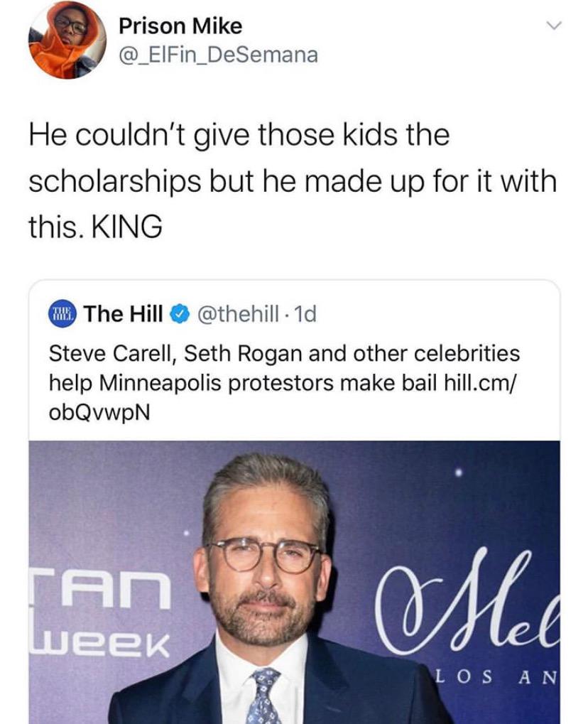Open The Hill account name
The height and width of the screenshot is (724, 588).
pyautogui.click(x=124, y=313)
